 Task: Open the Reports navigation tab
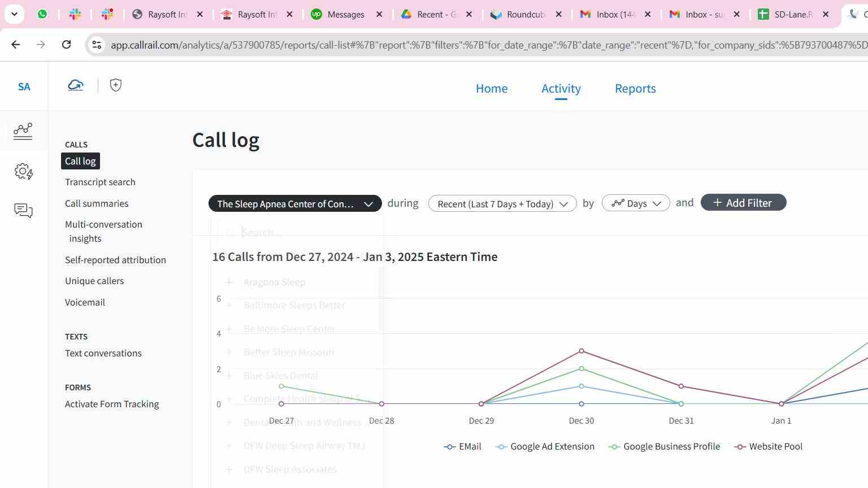coord(635,88)
